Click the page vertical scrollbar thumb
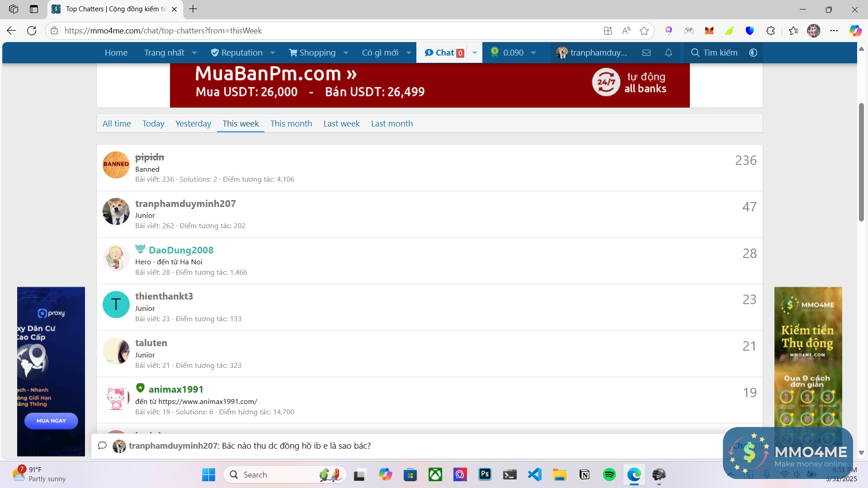The image size is (868, 488). 861,163
